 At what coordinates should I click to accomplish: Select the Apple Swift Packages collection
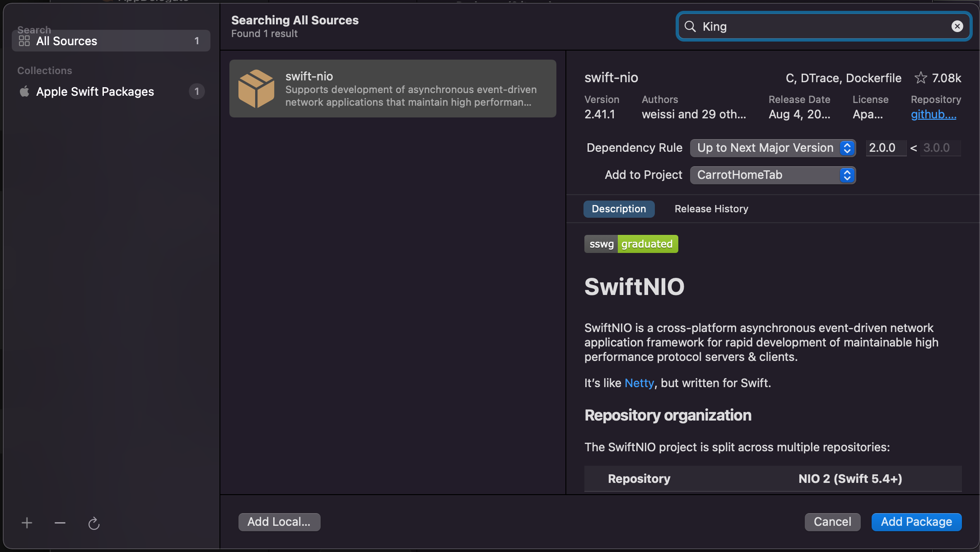pos(111,91)
